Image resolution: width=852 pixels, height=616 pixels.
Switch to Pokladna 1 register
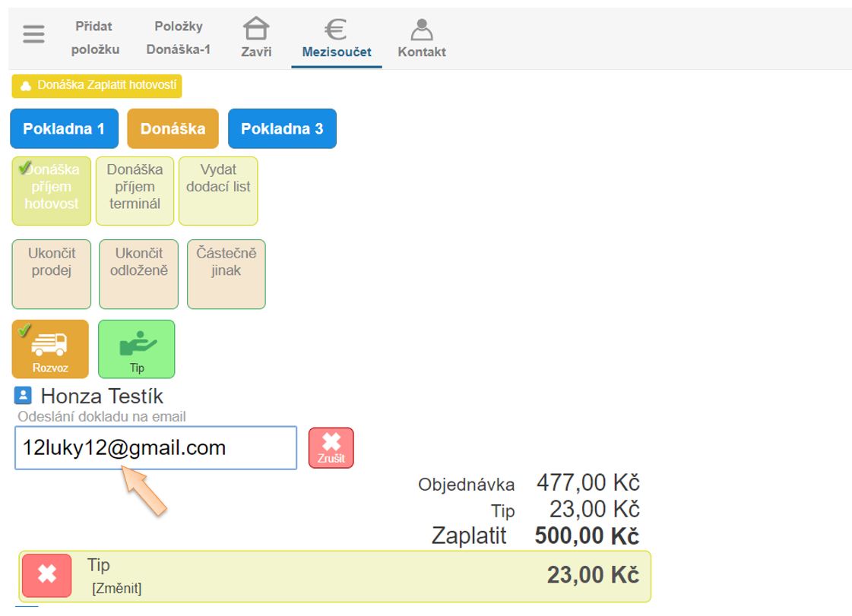pos(64,128)
